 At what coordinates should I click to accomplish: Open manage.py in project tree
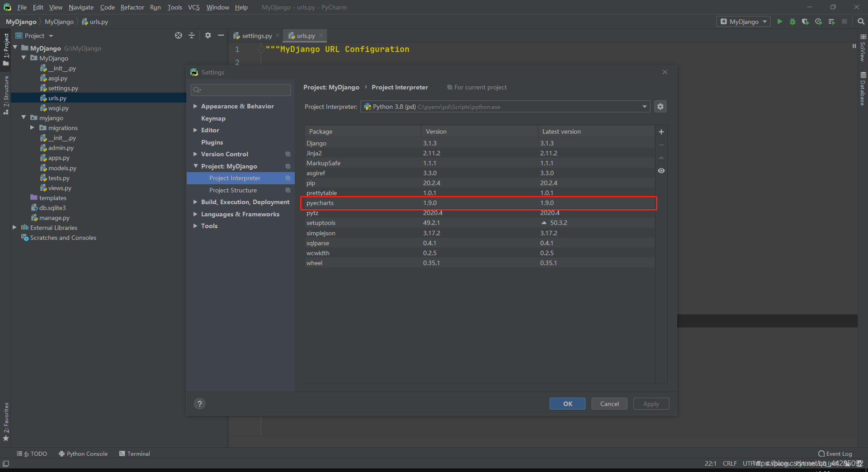point(50,218)
